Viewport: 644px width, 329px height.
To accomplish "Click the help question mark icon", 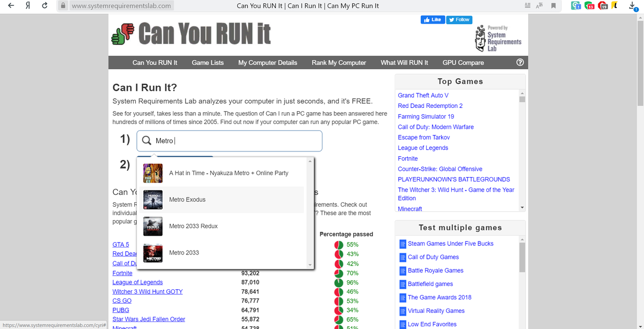I will (519, 62).
